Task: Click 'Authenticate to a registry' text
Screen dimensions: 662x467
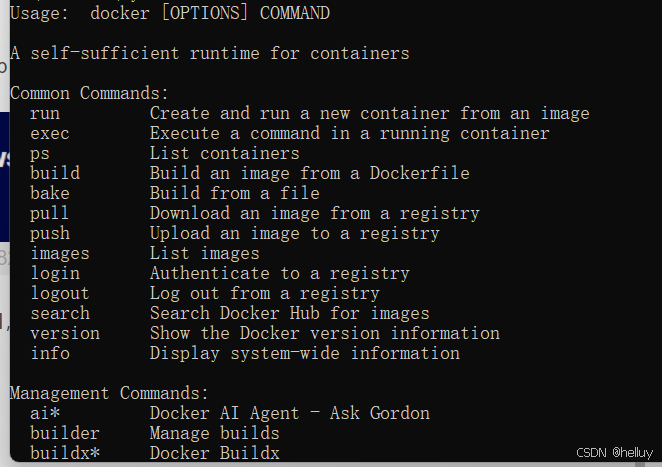Action: click(279, 273)
